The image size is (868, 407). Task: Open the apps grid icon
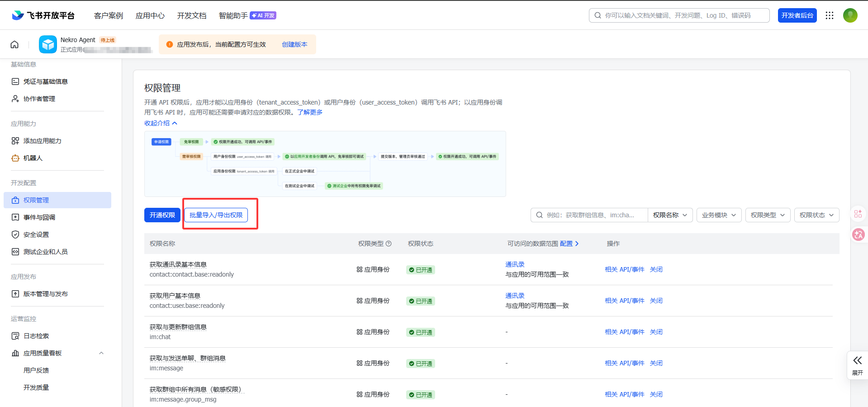tap(829, 15)
